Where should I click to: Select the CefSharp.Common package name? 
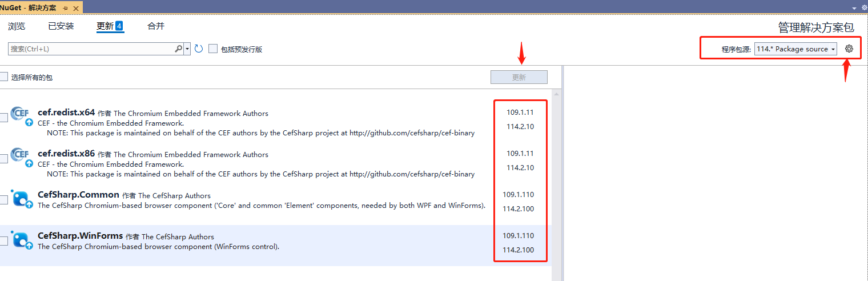click(x=78, y=195)
